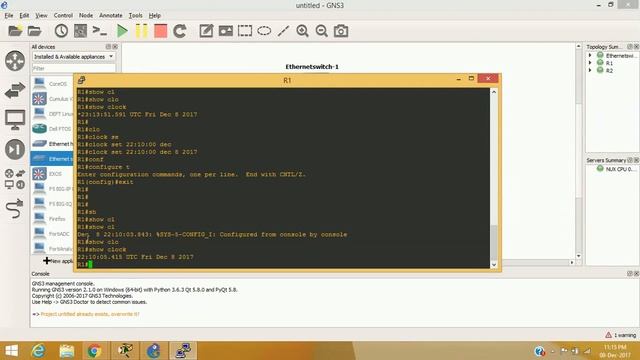This screenshot has width=640, height=360.
Task: Select Dell FTOS appliance in device list
Action: 52,129
